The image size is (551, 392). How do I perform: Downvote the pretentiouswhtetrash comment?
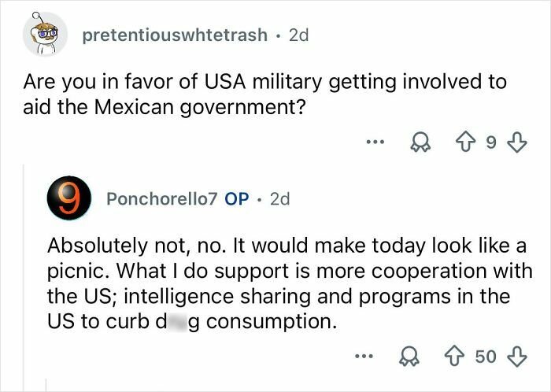(516, 143)
